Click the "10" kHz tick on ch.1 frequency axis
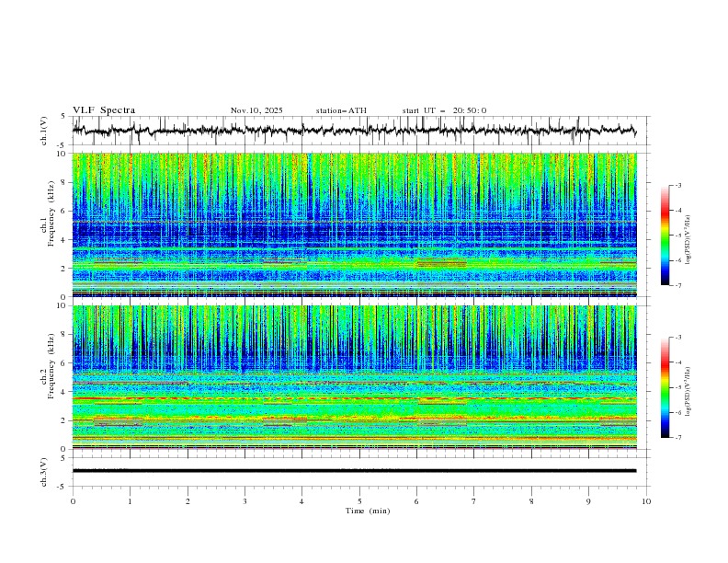 (x=62, y=154)
